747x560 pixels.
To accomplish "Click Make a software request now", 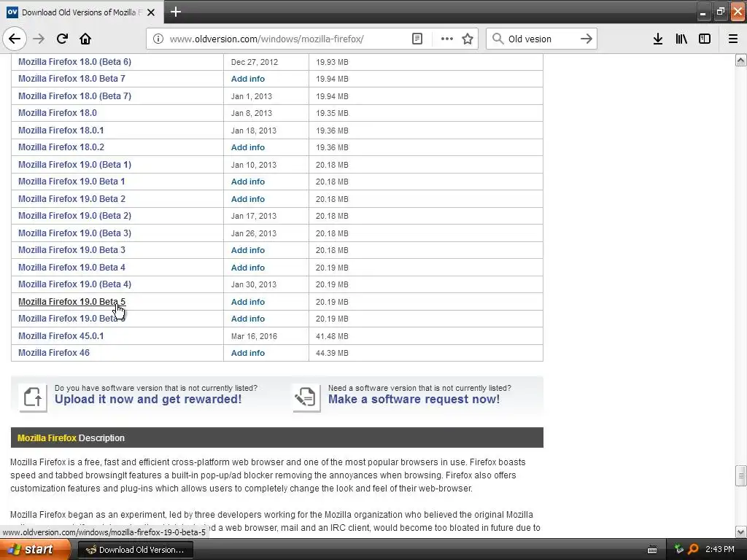I will click(x=414, y=399).
